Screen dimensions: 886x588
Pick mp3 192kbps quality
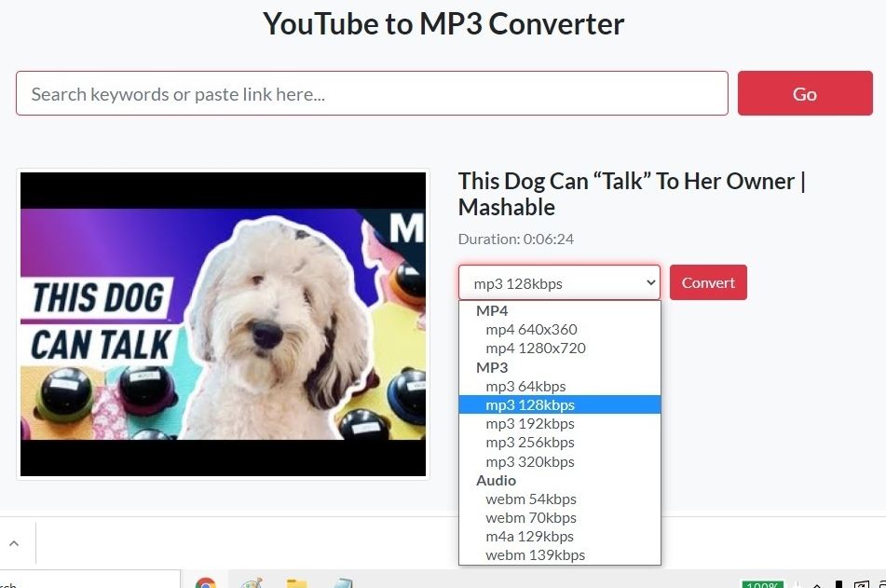pos(530,423)
